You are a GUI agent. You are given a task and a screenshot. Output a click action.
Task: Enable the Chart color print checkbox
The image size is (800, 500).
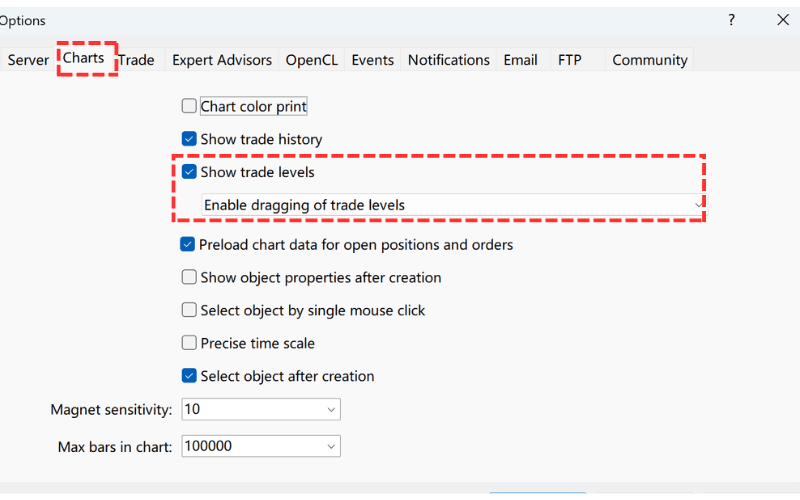tap(189, 106)
